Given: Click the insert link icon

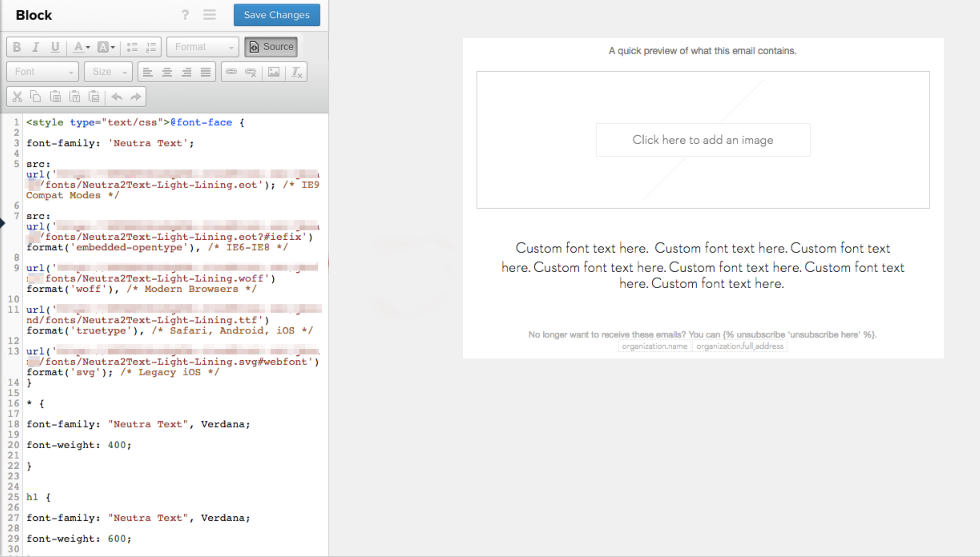Looking at the screenshot, I should [231, 72].
